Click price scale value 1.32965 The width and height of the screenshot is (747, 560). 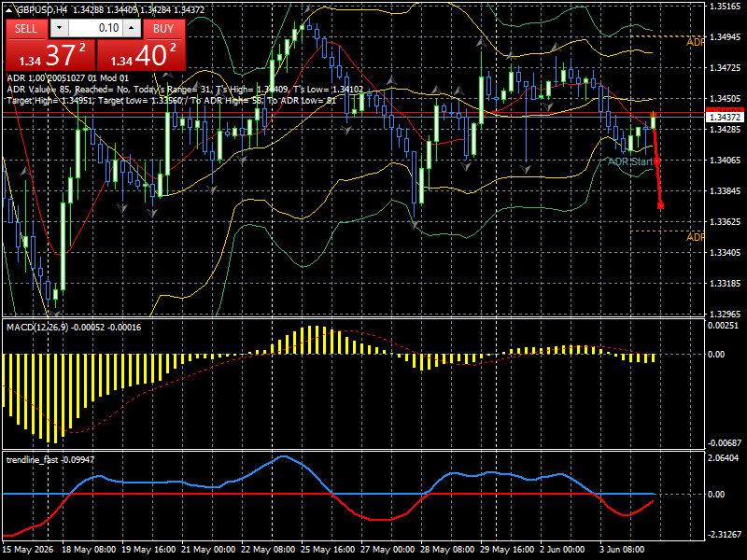click(725, 315)
